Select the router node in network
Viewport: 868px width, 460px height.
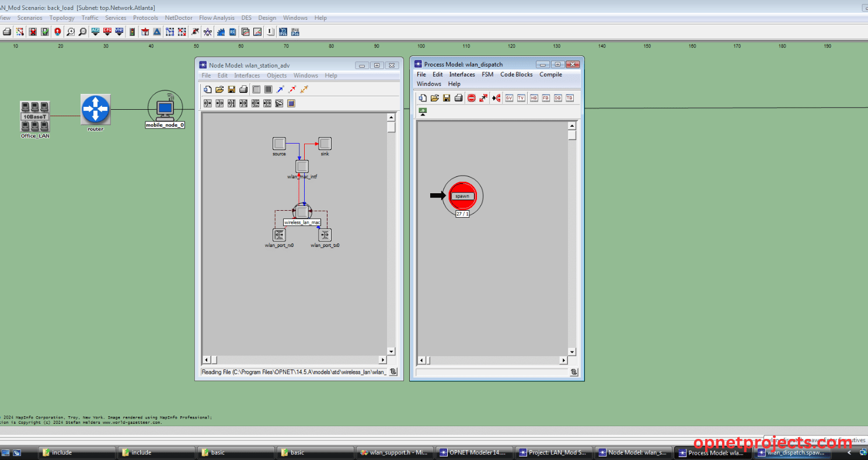[96, 110]
